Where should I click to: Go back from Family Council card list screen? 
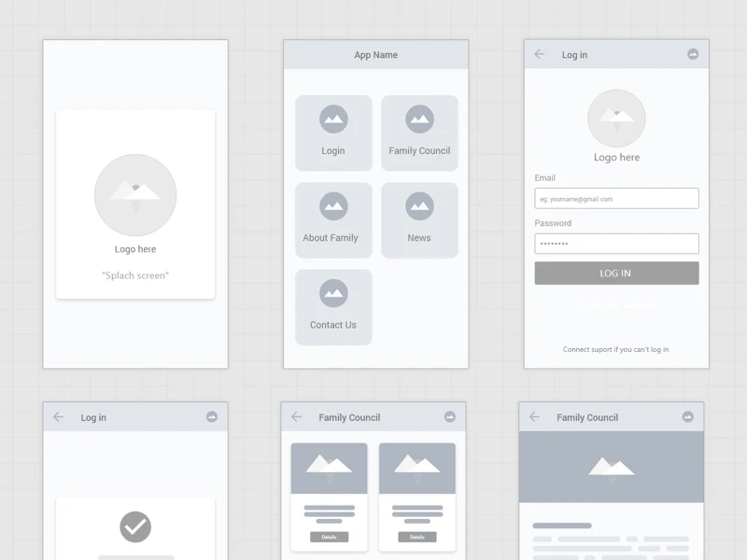296,417
